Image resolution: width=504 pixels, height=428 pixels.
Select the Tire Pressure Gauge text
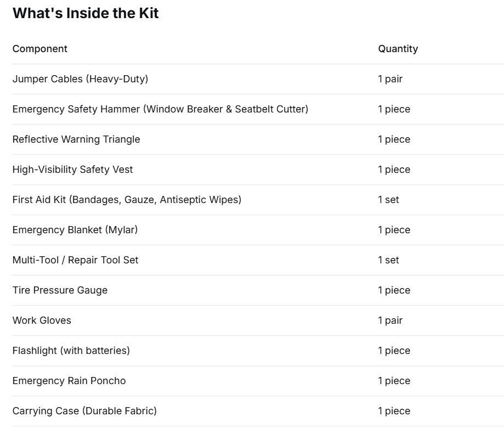click(60, 290)
